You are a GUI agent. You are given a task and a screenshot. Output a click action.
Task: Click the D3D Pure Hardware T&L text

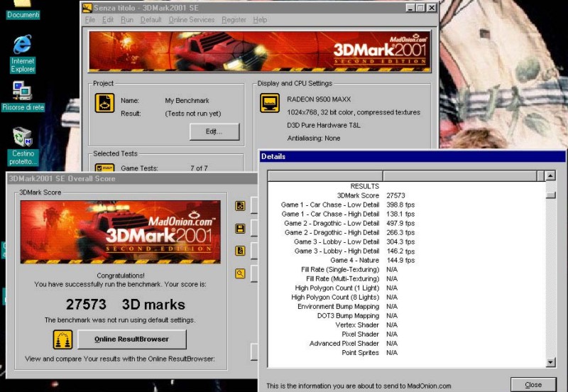pos(324,126)
